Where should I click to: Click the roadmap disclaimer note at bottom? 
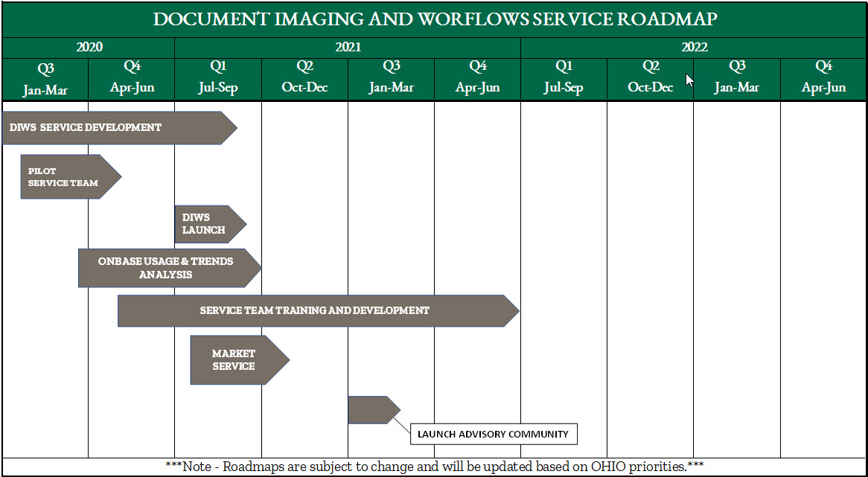click(434, 467)
